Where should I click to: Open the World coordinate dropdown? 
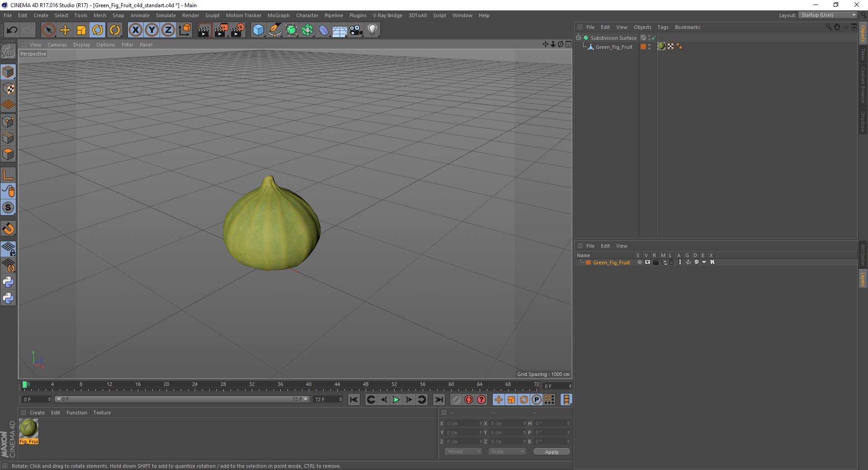463,451
